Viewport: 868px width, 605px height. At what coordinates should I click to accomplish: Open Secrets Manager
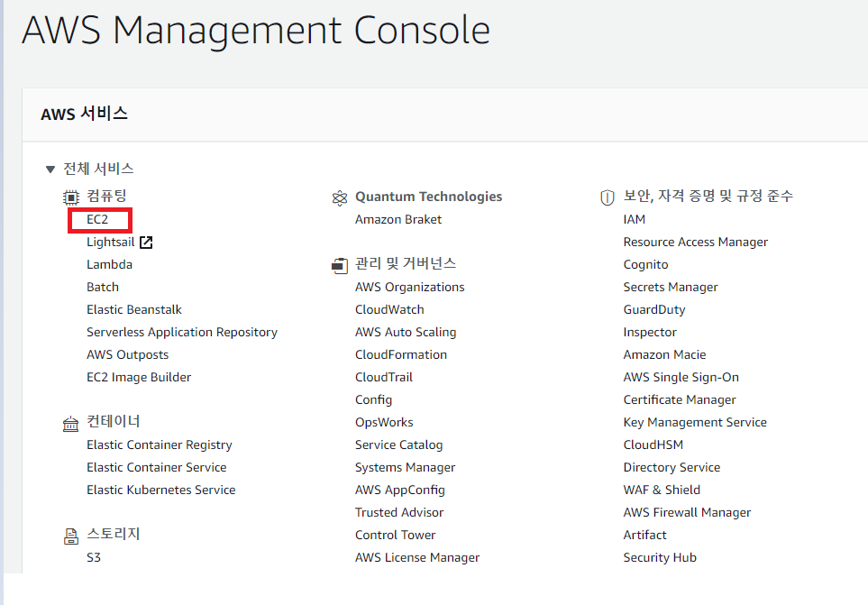pos(671,288)
